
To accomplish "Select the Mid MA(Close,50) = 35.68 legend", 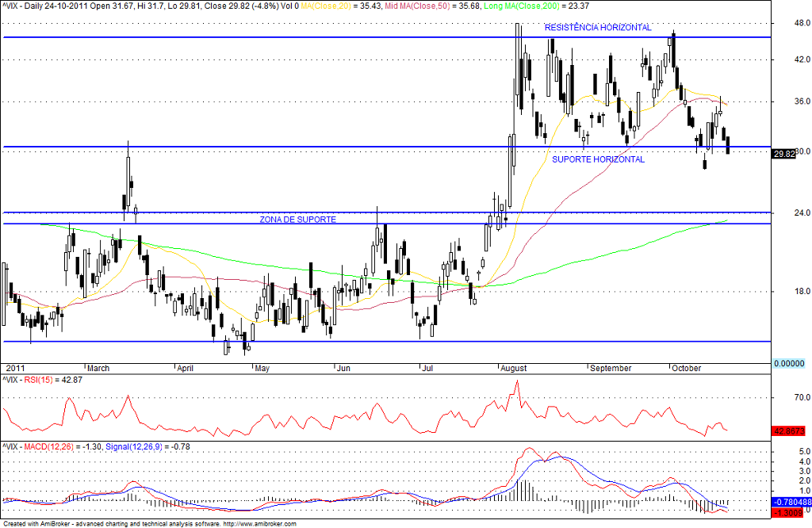I will (432, 6).
